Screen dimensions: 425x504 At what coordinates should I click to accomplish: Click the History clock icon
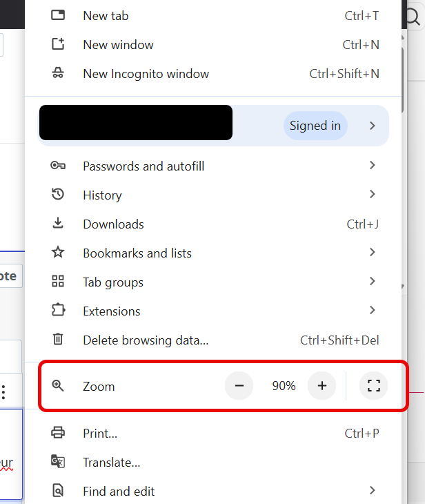coord(58,195)
